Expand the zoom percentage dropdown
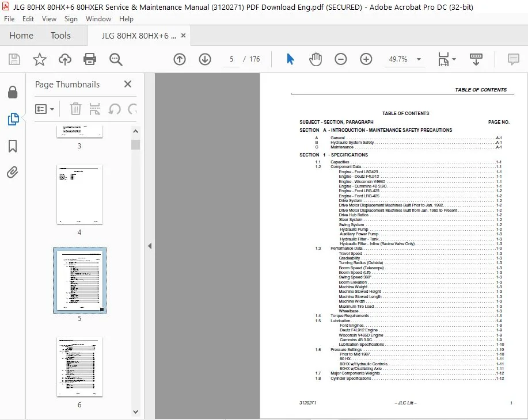Image resolution: width=528 pixels, height=420 pixels. tap(419, 59)
